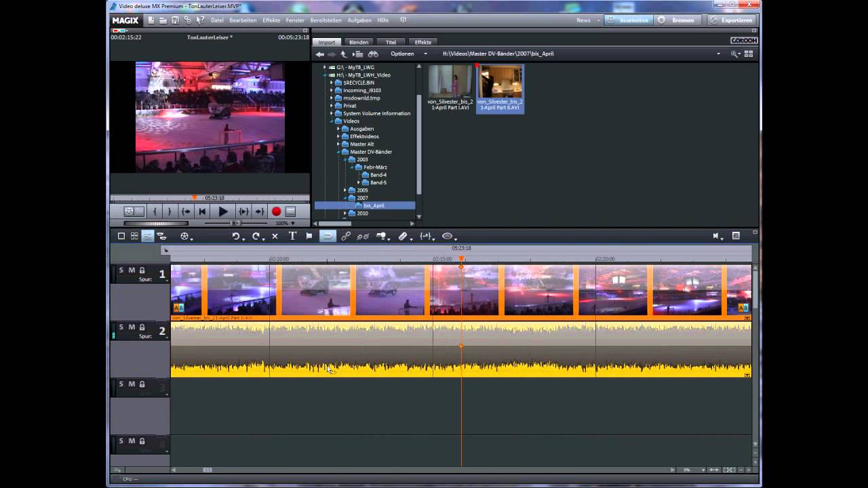Viewport: 868px width, 488px height.
Task: Set a chapter marker with the flag icon
Action: (309, 236)
